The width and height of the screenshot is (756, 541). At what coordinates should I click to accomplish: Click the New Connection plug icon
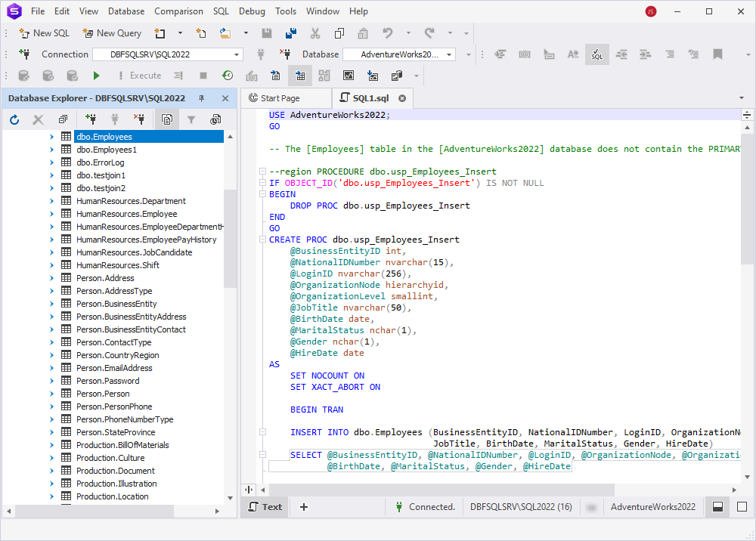[x=24, y=54]
